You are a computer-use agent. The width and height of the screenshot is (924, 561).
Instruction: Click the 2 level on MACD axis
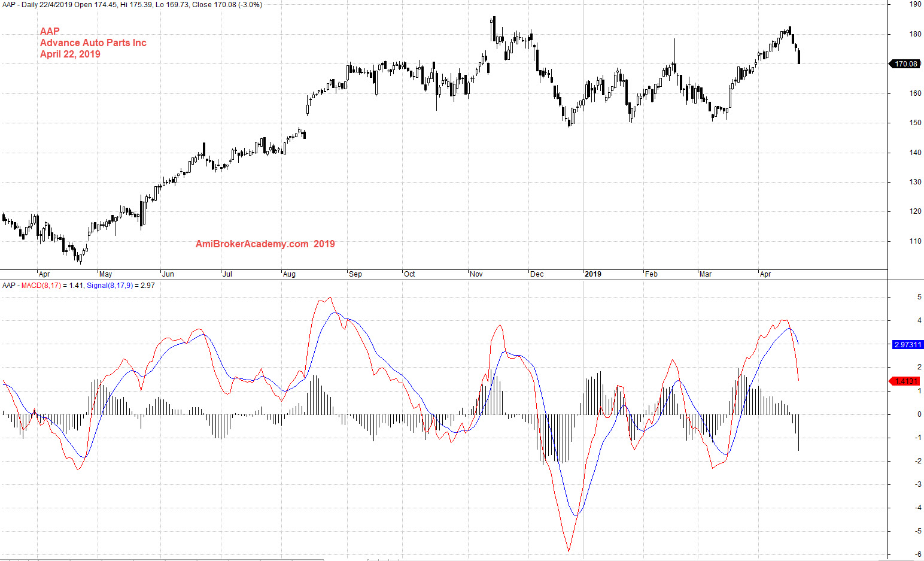tap(919, 367)
